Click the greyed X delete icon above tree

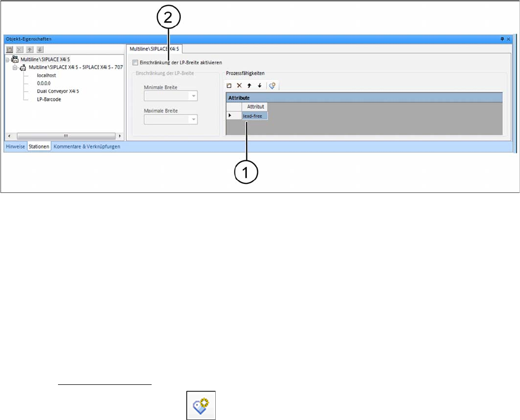(20, 49)
